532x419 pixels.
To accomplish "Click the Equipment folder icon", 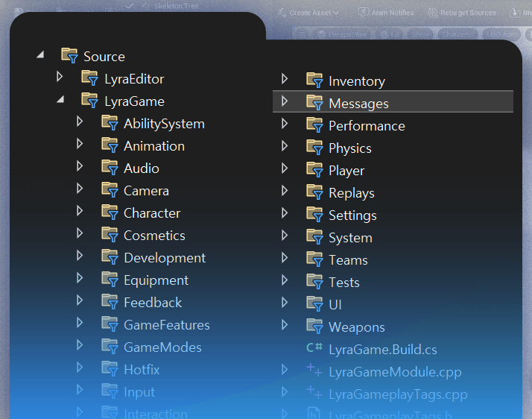I will (x=110, y=280).
